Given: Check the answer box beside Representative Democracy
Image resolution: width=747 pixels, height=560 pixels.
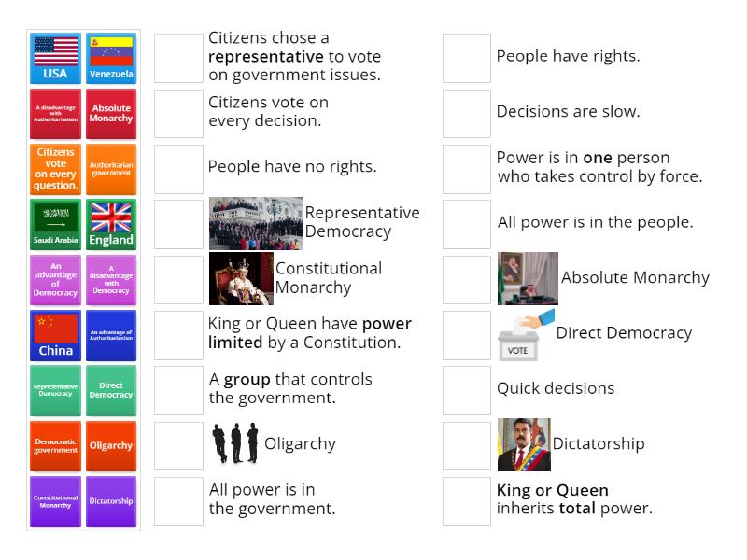Looking at the screenshot, I should pos(177,223).
